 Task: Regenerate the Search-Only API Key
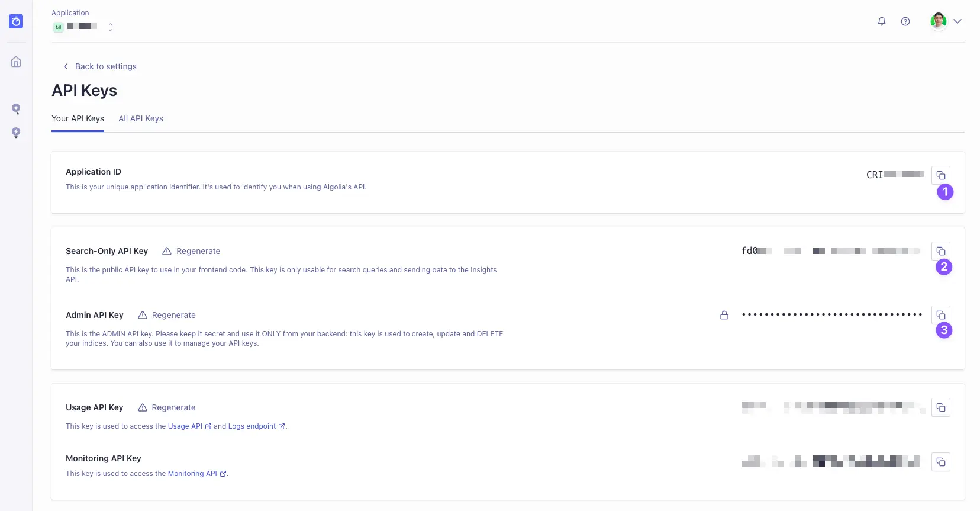click(x=191, y=251)
